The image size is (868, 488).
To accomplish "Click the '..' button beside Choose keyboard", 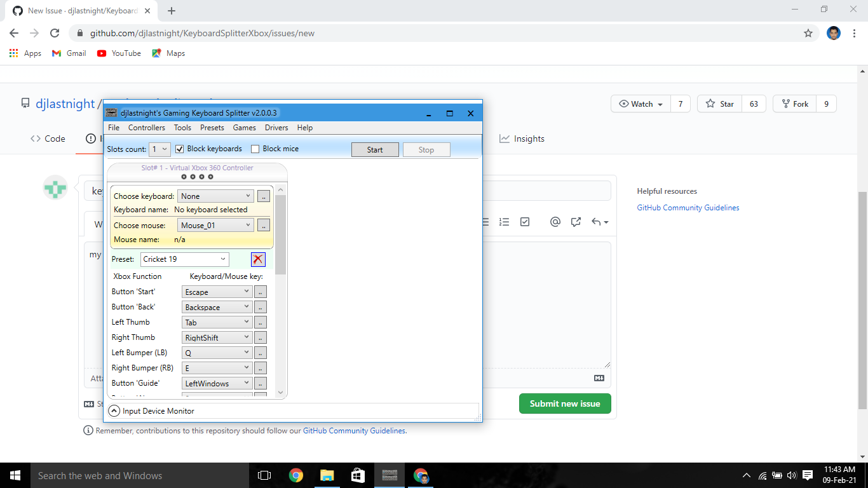I will [263, 196].
